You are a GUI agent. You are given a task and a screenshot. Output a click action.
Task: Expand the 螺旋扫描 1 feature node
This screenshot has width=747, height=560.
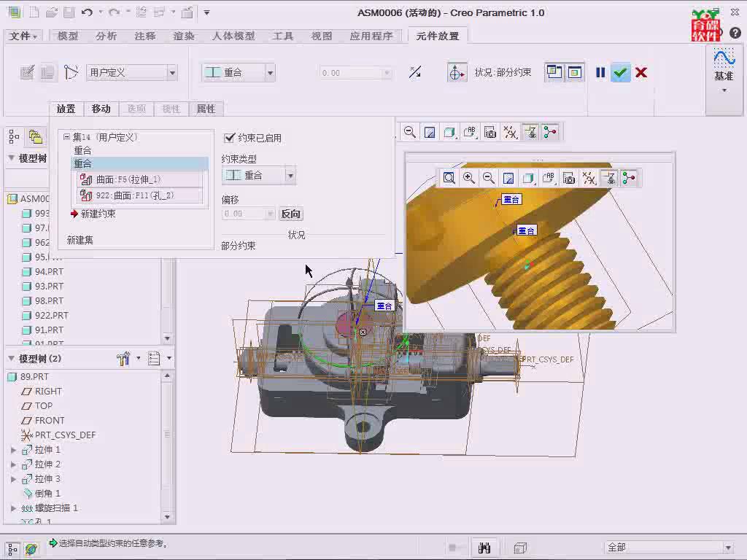[13, 508]
